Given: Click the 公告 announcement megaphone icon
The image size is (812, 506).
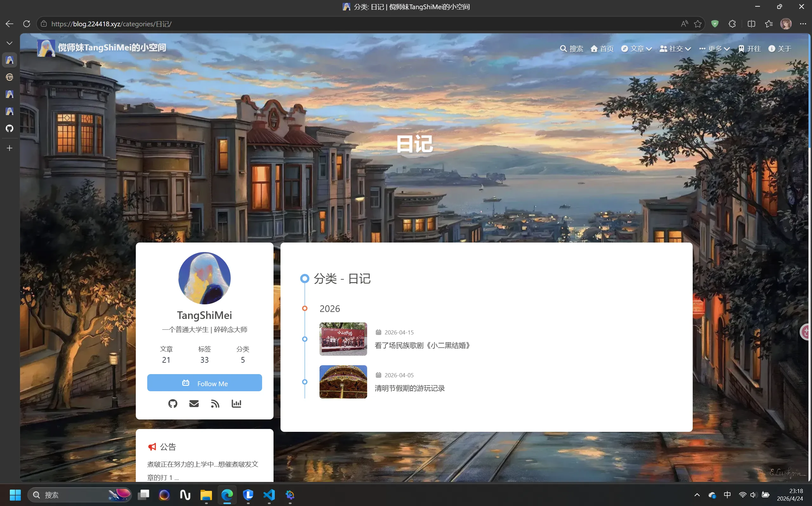Looking at the screenshot, I should [x=152, y=447].
